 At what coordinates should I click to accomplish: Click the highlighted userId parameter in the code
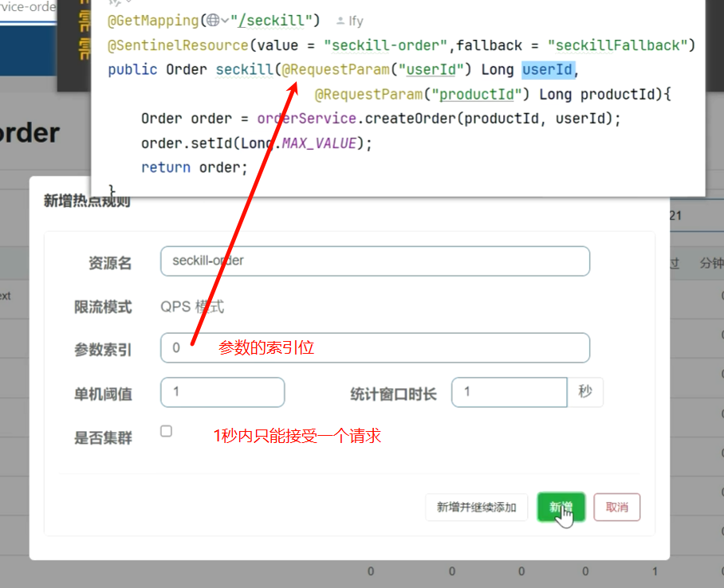[548, 69]
